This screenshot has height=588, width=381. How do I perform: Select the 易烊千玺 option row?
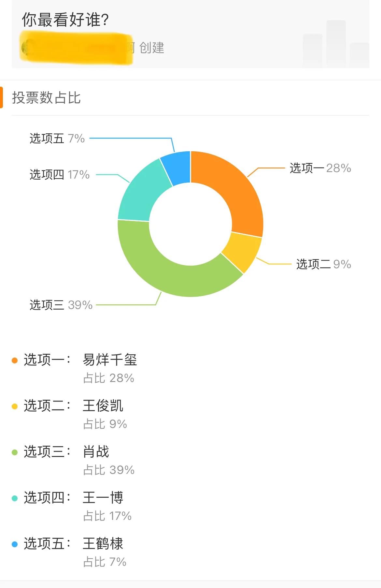coord(190,368)
